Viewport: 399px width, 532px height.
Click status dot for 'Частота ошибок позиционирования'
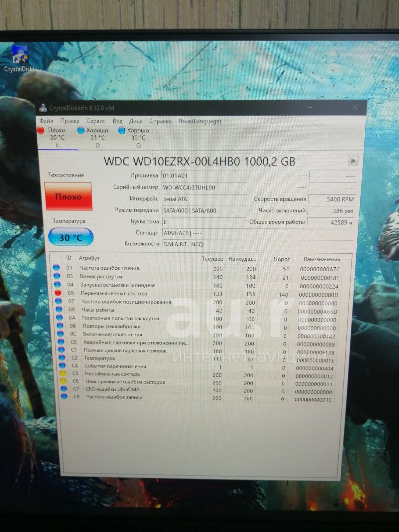pos(59,301)
